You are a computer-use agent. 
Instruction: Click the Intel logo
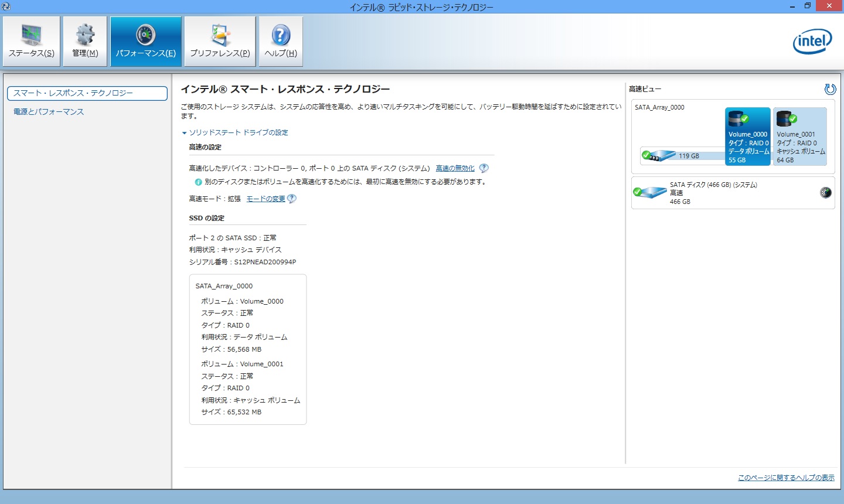(812, 42)
